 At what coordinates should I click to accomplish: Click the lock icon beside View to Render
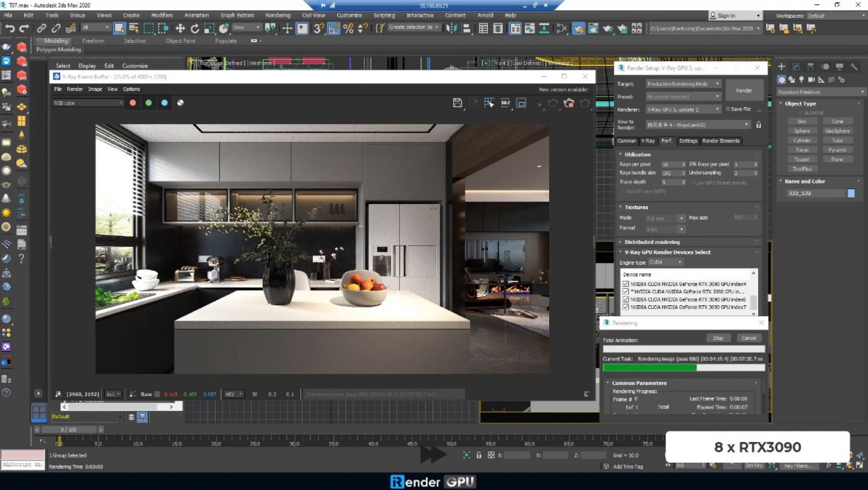759,125
